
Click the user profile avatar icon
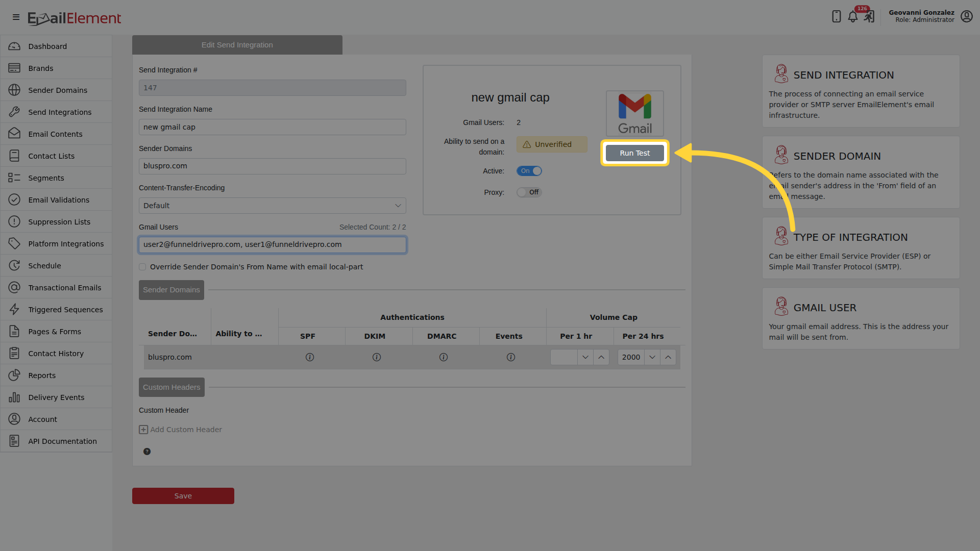click(x=966, y=16)
